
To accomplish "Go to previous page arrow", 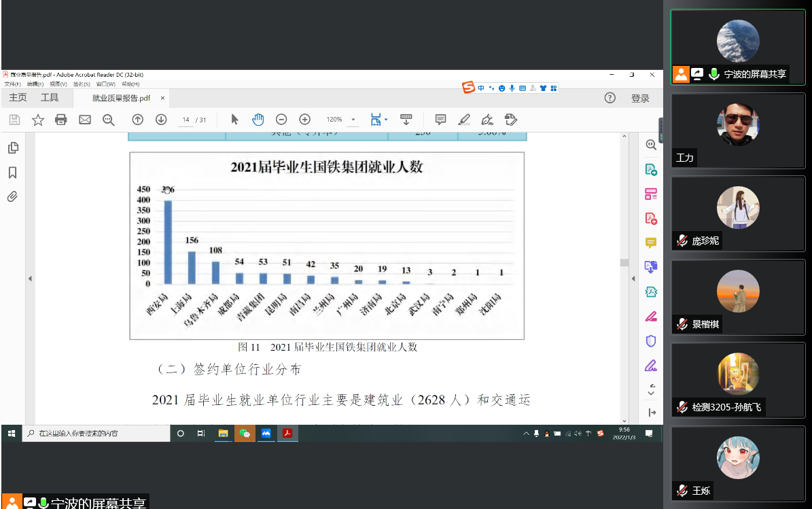I will (137, 120).
